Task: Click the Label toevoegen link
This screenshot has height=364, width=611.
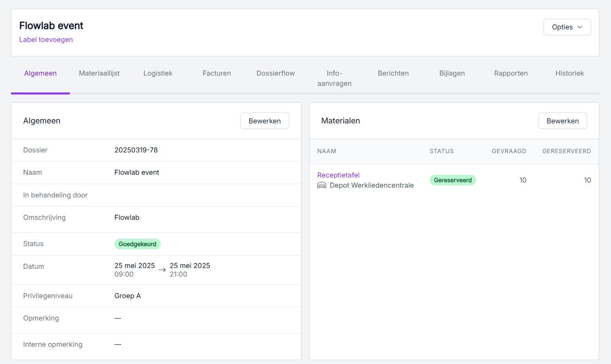Action: point(46,40)
